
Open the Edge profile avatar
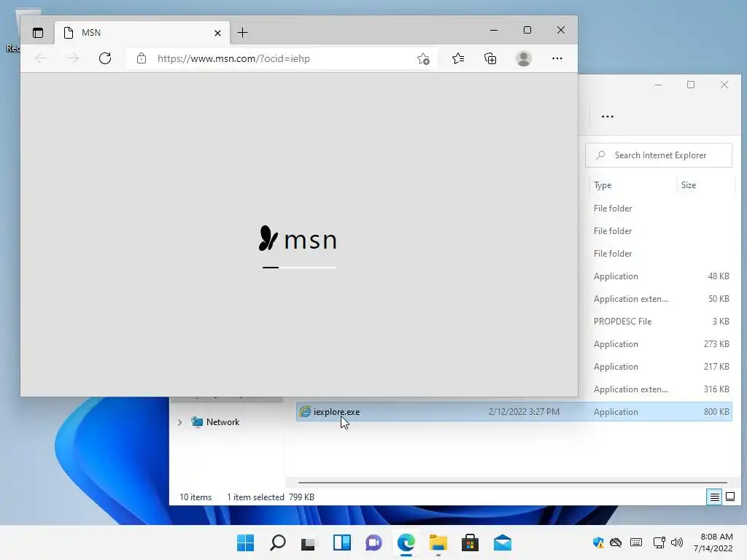pyautogui.click(x=524, y=58)
